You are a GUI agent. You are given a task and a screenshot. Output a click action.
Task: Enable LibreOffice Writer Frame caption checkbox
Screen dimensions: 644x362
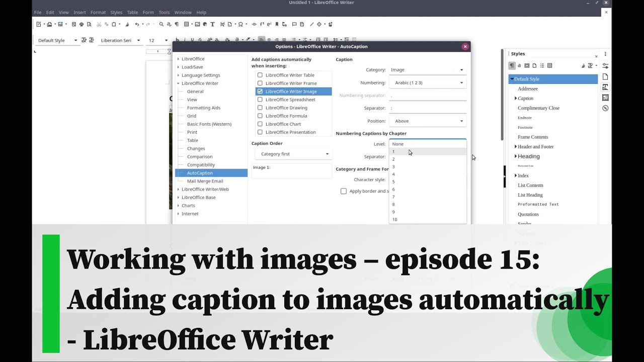click(260, 83)
